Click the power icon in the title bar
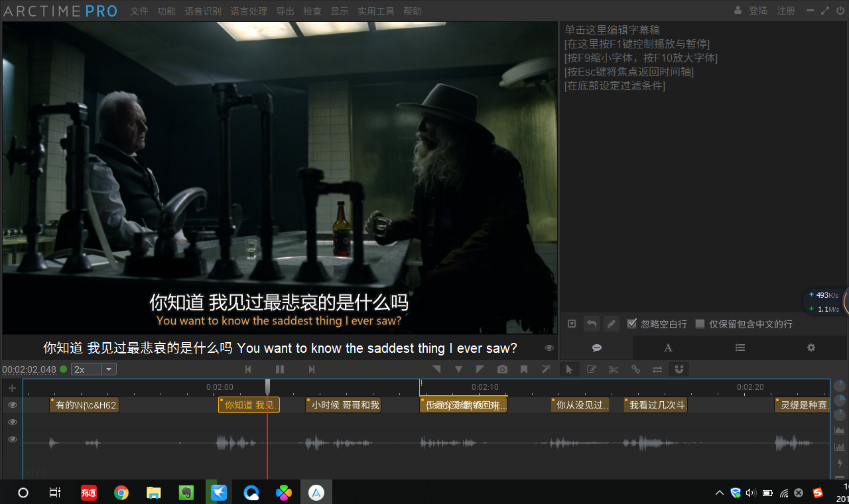This screenshot has width=849, height=504. (x=840, y=11)
